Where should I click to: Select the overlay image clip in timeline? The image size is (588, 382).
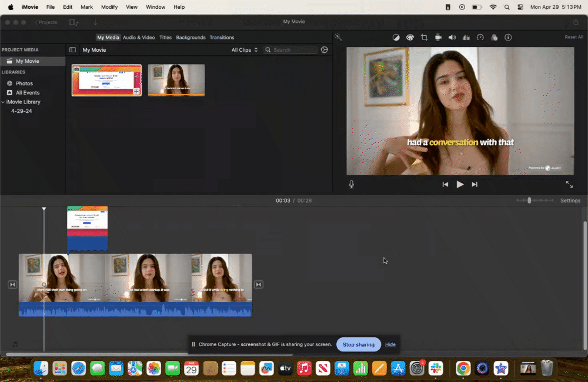88,228
